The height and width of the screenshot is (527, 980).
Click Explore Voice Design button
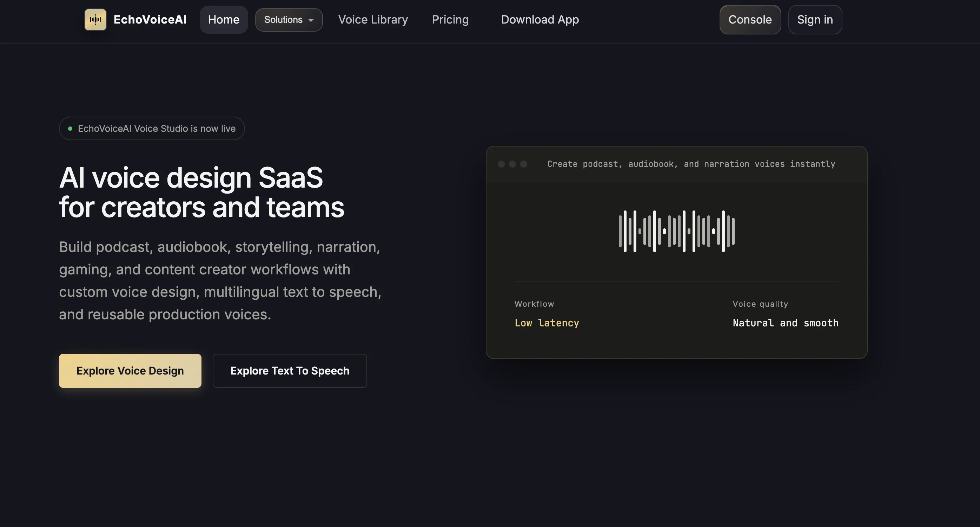(130, 371)
